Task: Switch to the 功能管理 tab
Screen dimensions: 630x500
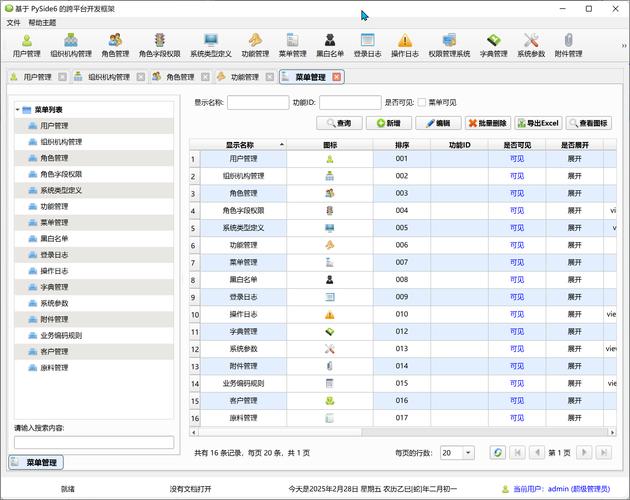Action: pyautogui.click(x=245, y=77)
